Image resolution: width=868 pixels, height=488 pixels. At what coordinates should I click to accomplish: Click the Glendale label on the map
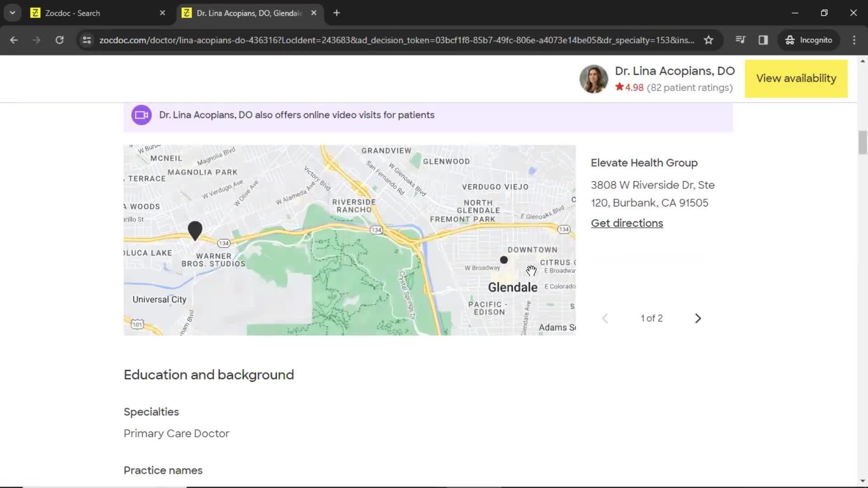(x=513, y=287)
